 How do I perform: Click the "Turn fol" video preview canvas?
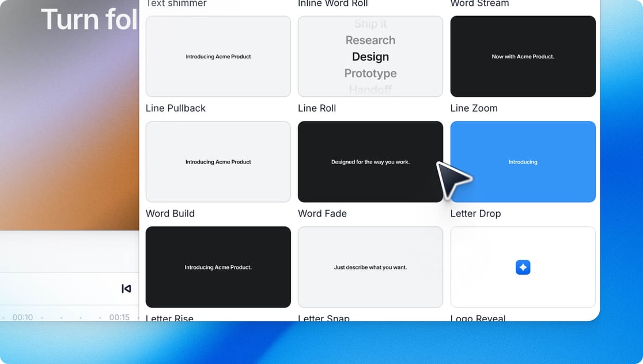point(70,115)
